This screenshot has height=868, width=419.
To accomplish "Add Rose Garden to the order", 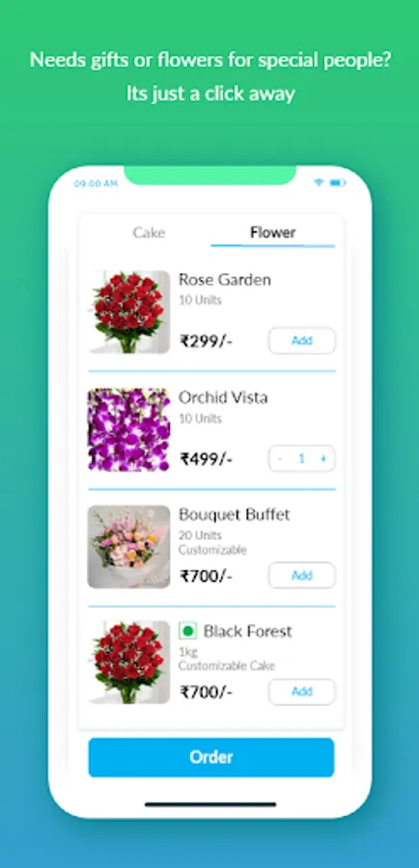I will point(302,340).
